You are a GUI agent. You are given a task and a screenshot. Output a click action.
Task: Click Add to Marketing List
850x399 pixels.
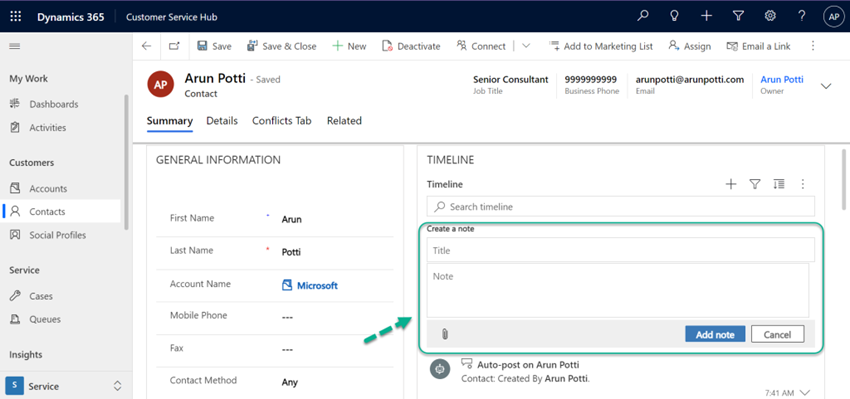pos(601,46)
